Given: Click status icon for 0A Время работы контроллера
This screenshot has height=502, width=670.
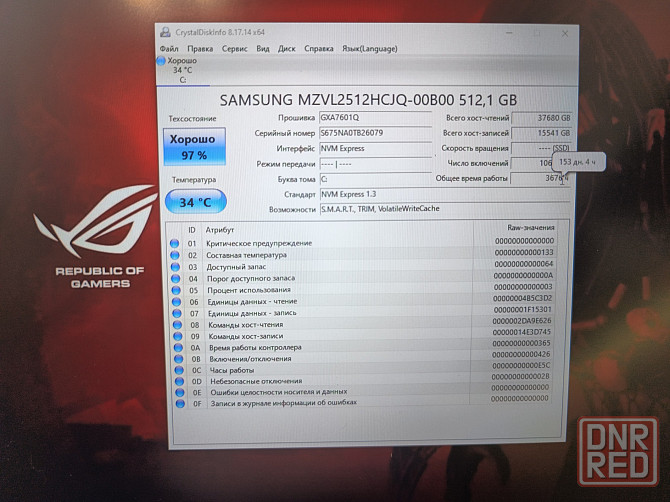Looking at the screenshot, I should coord(178,348).
